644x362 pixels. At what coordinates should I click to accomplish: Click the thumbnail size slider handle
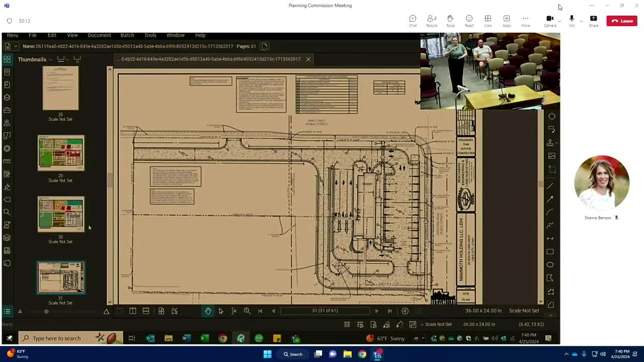pos(46,312)
